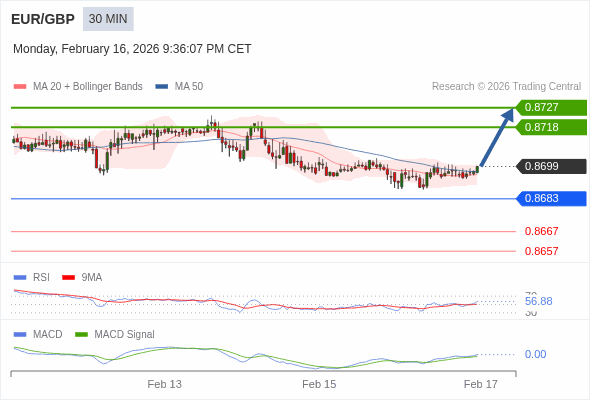The image size is (590, 400).
Task: Click the RSI blue legend swatch
Action: 20,278
